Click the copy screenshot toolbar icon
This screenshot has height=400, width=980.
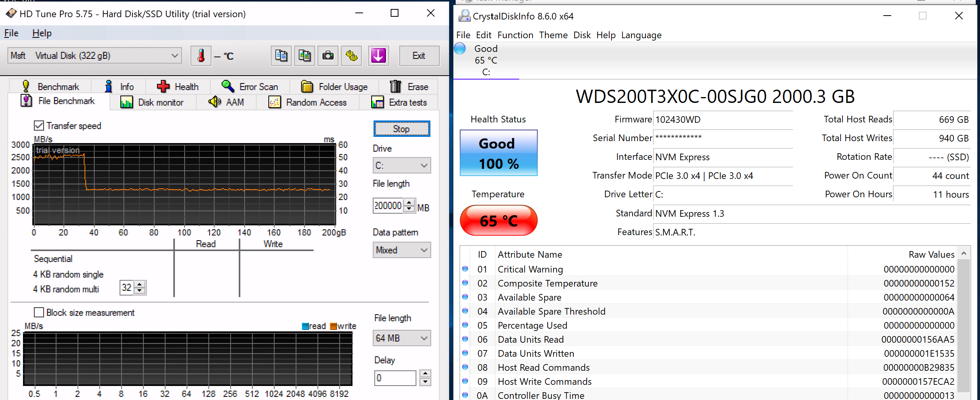coord(305,56)
